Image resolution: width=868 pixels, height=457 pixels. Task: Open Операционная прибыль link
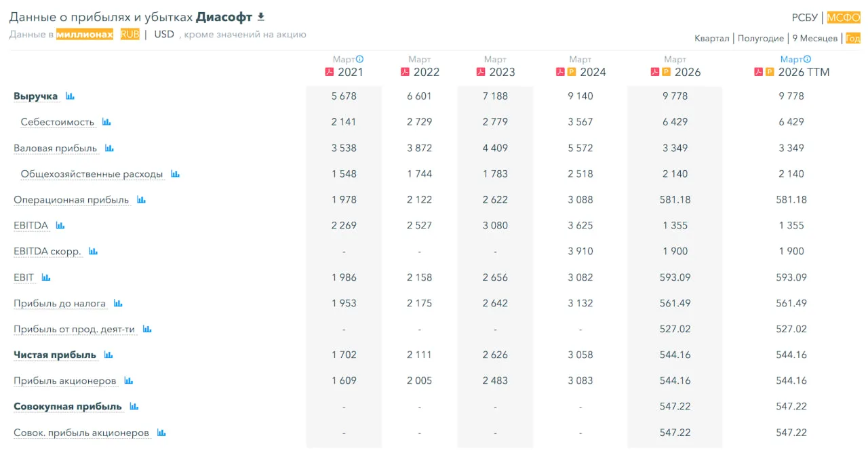click(x=71, y=199)
